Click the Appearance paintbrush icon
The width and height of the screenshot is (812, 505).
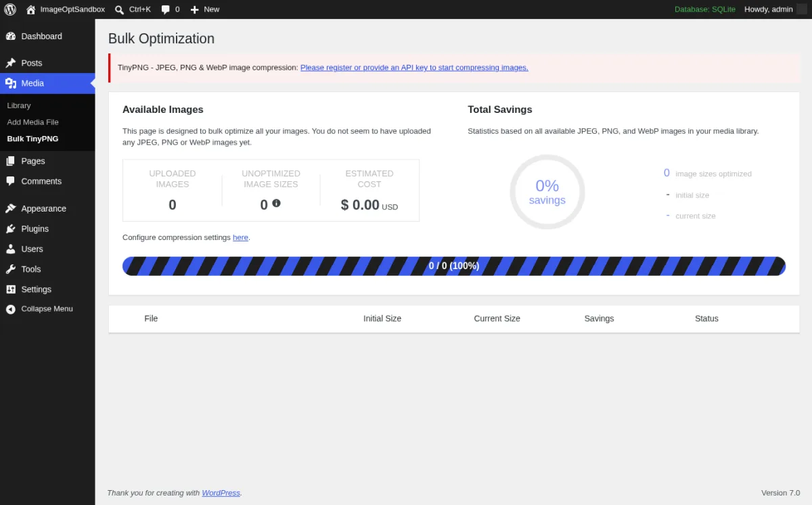[x=11, y=208]
